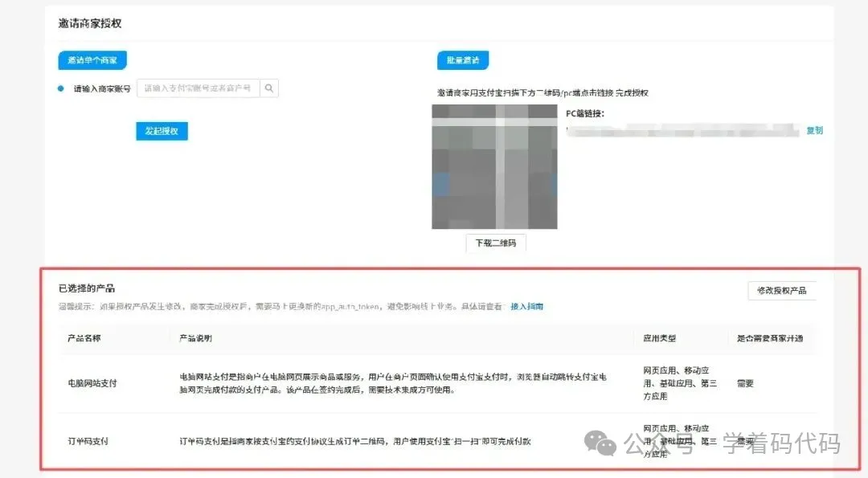Click the 邀请商家授权 page title
The height and width of the screenshot is (478, 868).
(x=90, y=23)
